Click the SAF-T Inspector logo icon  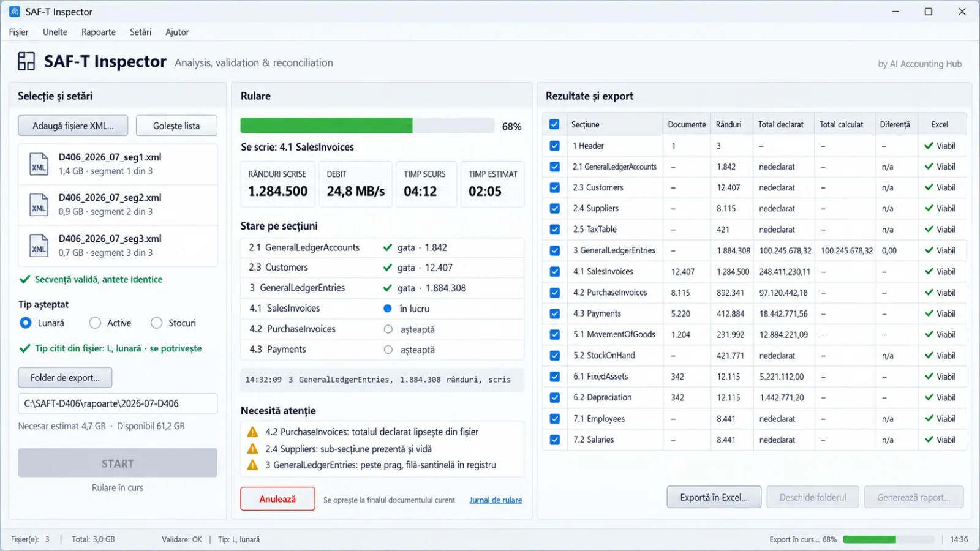click(26, 61)
